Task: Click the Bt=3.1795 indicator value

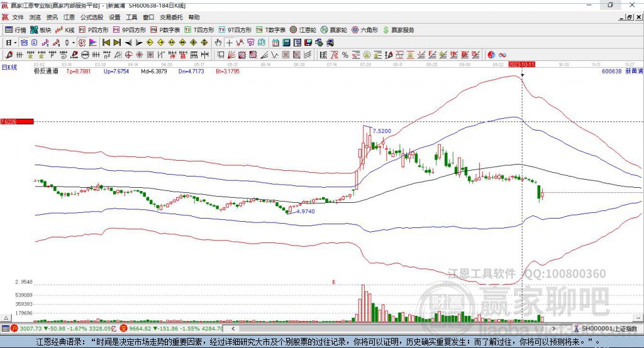Action: tap(228, 72)
